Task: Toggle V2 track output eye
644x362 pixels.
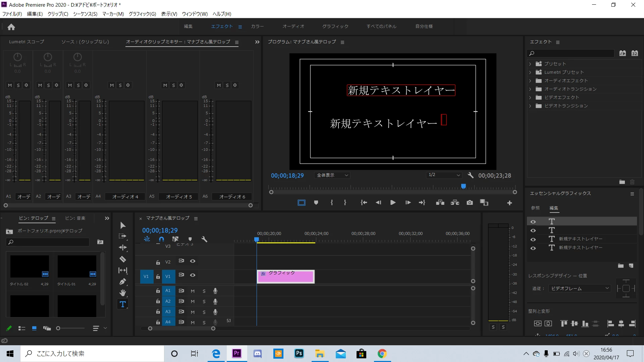Action: coord(193,261)
